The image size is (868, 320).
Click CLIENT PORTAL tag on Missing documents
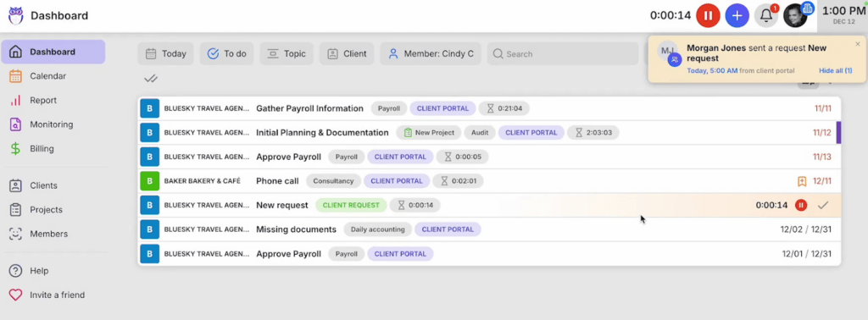(x=448, y=229)
